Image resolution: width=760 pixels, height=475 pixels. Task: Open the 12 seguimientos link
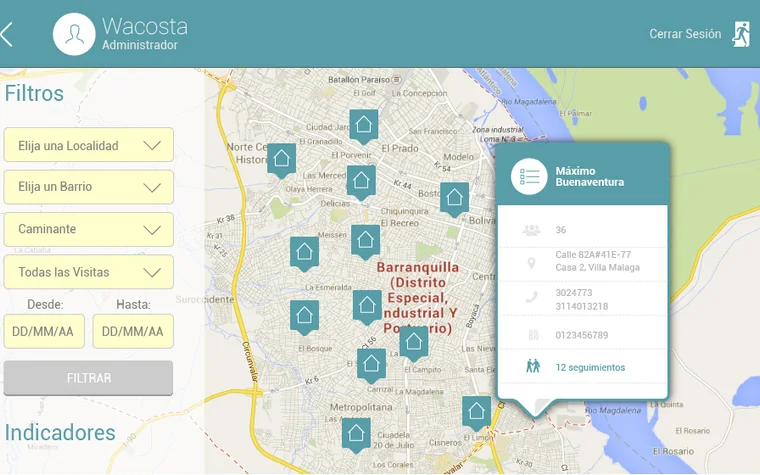pyautogui.click(x=590, y=367)
